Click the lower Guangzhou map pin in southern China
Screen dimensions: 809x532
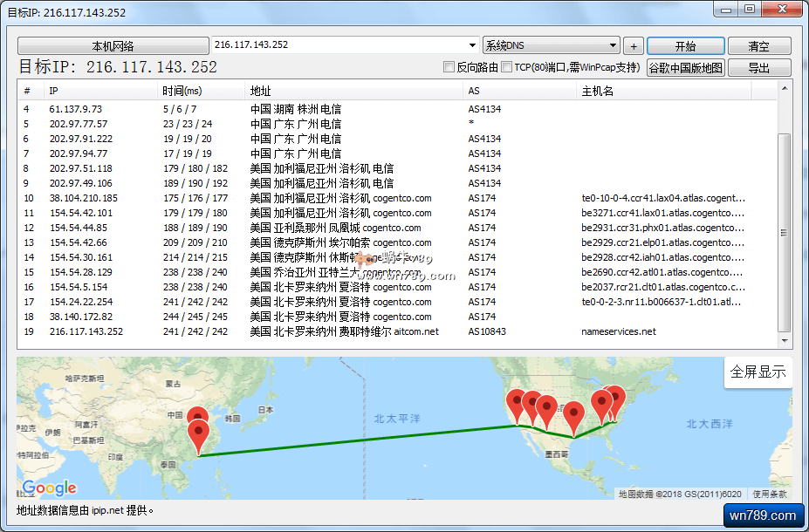click(199, 435)
